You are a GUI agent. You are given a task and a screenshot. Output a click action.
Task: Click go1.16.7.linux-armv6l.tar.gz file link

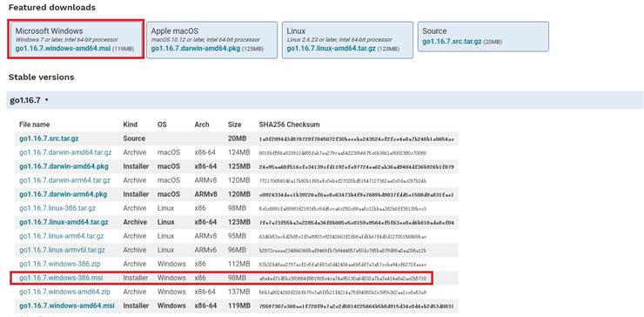pyautogui.click(x=62, y=250)
